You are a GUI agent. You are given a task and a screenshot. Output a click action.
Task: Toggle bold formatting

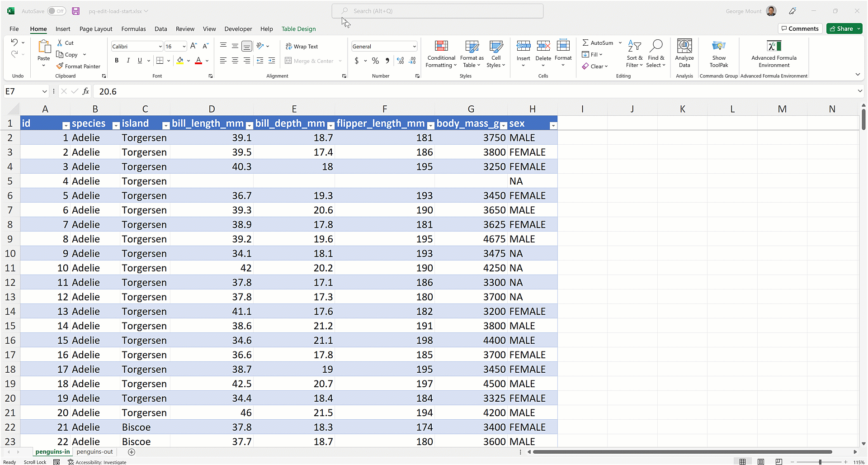(116, 60)
